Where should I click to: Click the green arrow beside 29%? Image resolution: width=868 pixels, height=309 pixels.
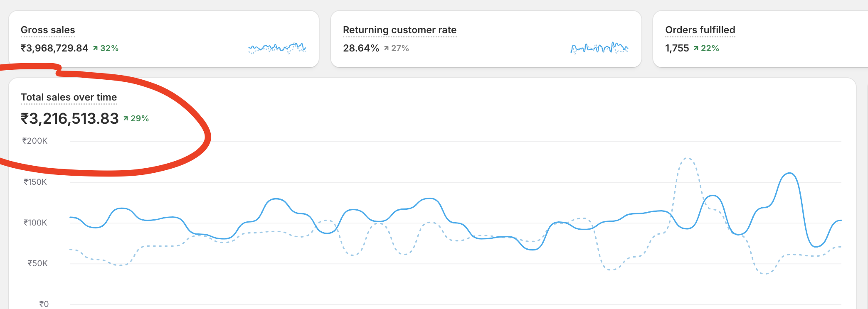point(126,119)
